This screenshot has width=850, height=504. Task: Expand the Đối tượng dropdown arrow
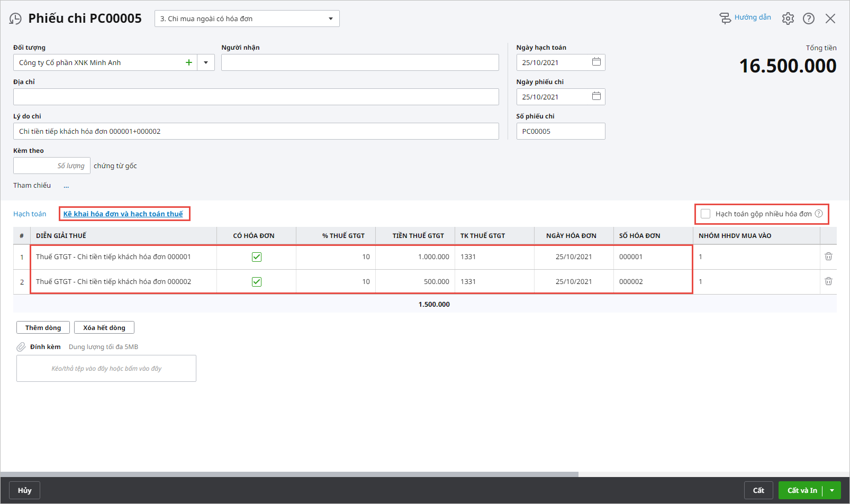[x=206, y=62]
